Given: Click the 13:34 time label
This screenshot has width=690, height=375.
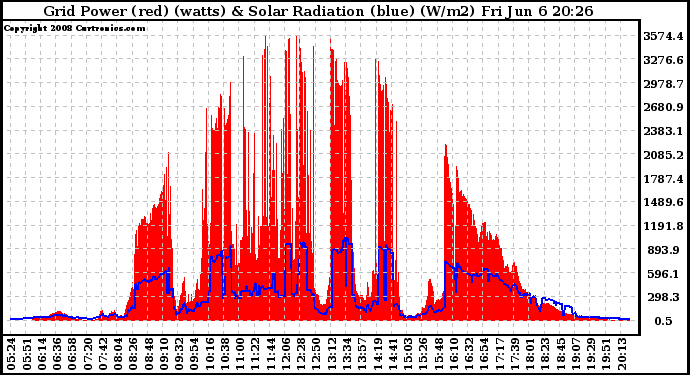Looking at the screenshot, I should tap(347, 354).
